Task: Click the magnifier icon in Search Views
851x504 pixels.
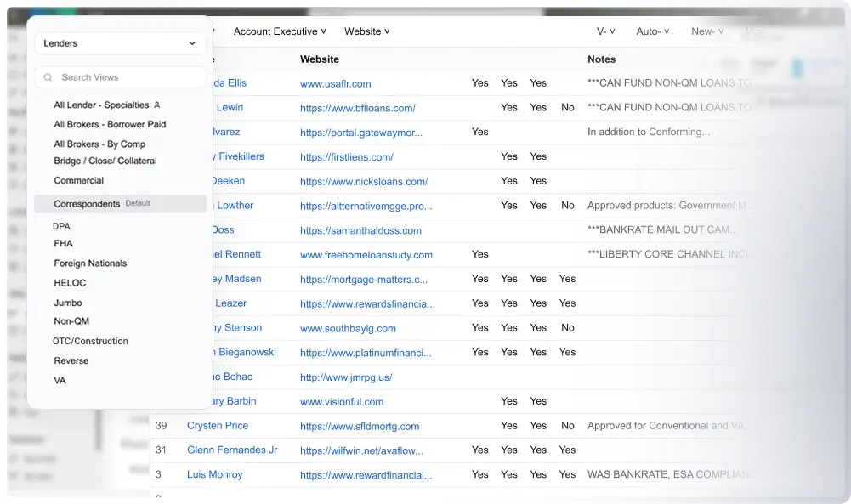Action: click(x=48, y=77)
